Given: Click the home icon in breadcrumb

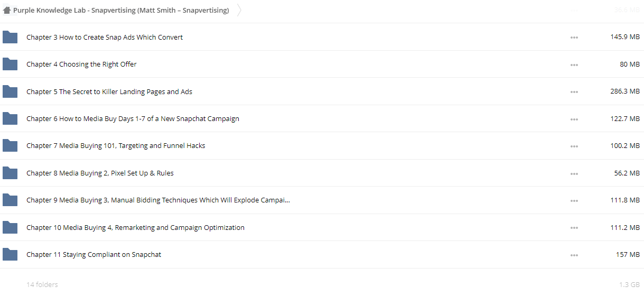Looking at the screenshot, I should point(7,10).
